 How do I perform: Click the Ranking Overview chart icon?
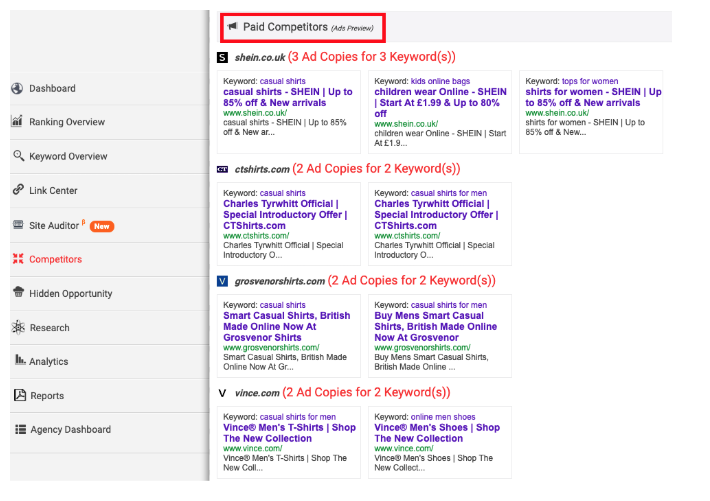tap(18, 122)
